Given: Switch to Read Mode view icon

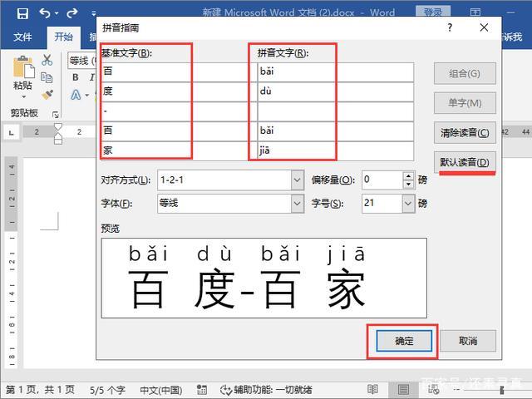Looking at the screenshot, I should 372,390.
